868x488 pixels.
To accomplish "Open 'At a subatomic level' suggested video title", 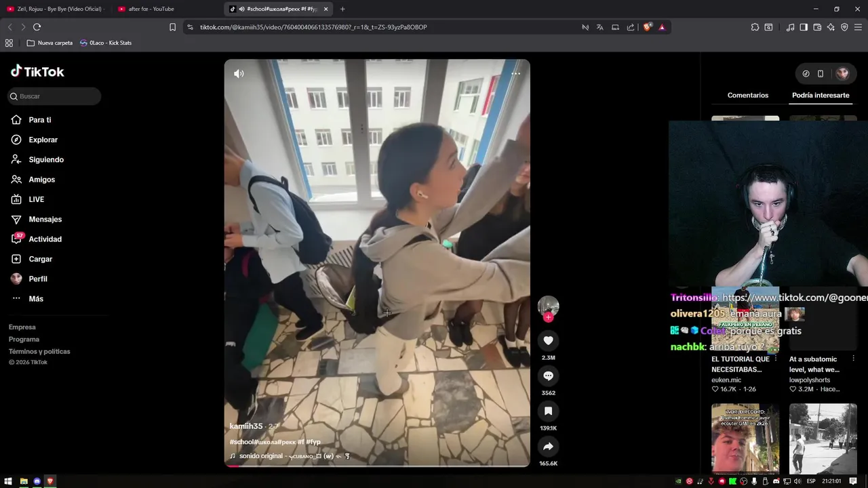I will pyautogui.click(x=814, y=365).
